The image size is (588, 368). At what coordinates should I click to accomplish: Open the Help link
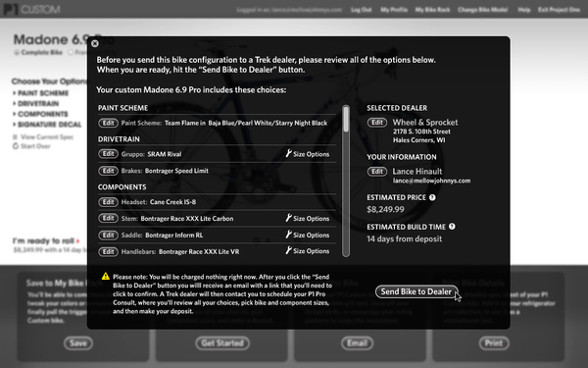tap(524, 10)
